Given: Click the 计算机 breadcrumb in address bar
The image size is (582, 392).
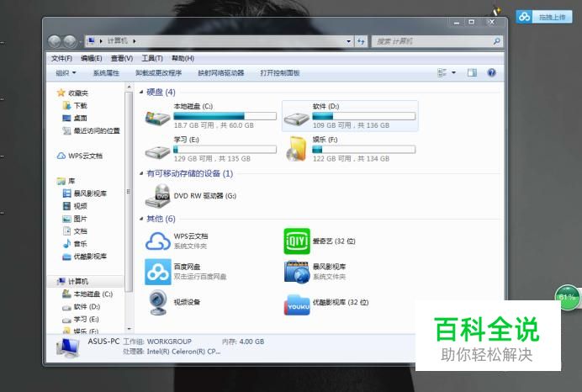Looking at the screenshot, I should point(117,41).
